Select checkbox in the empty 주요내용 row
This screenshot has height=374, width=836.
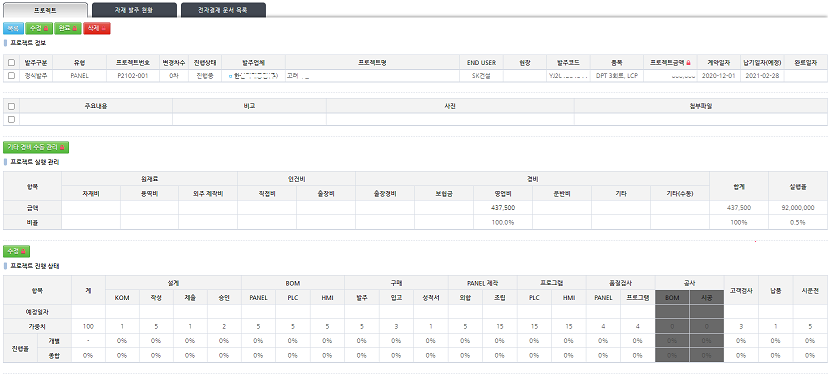point(12,120)
